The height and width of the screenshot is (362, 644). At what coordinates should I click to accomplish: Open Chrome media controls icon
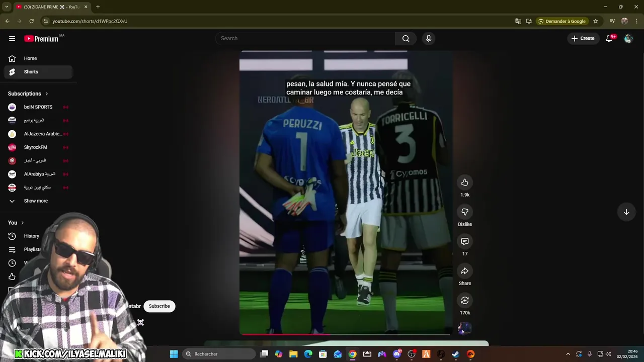pyautogui.click(x=612, y=21)
